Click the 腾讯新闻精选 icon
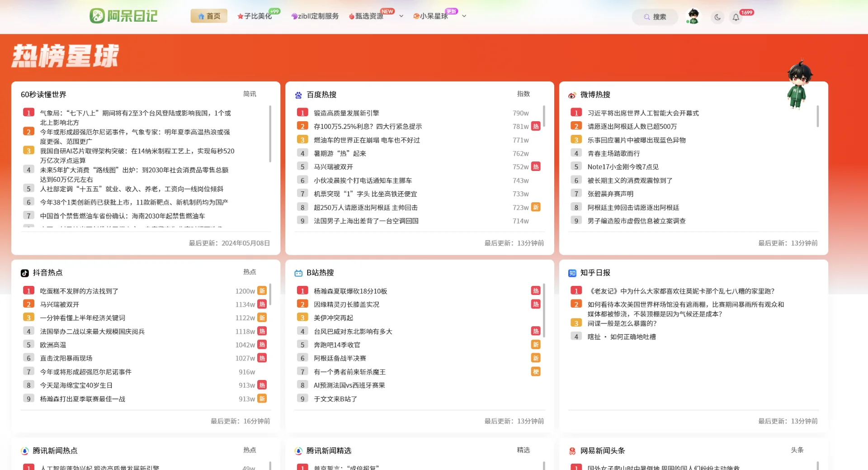 [298, 451]
